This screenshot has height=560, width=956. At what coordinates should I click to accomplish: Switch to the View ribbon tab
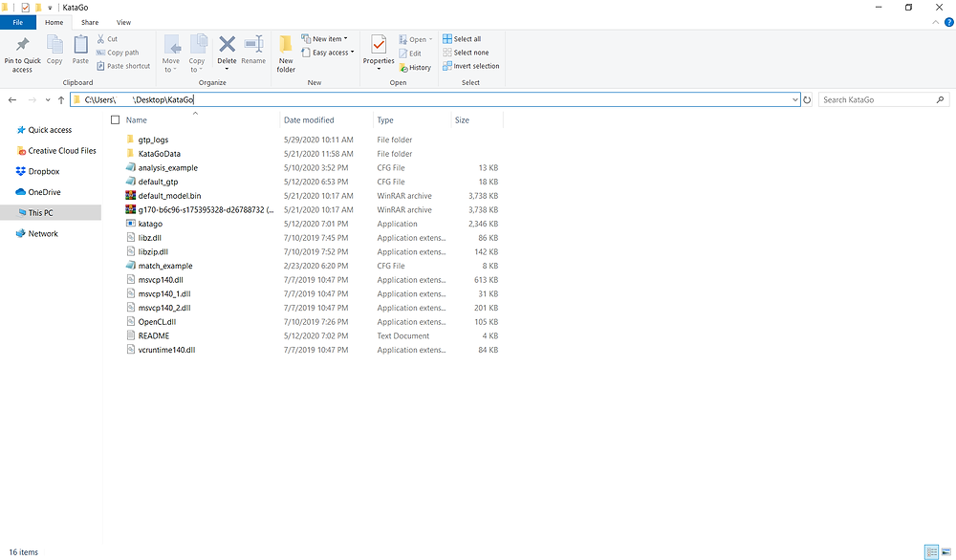pos(123,23)
